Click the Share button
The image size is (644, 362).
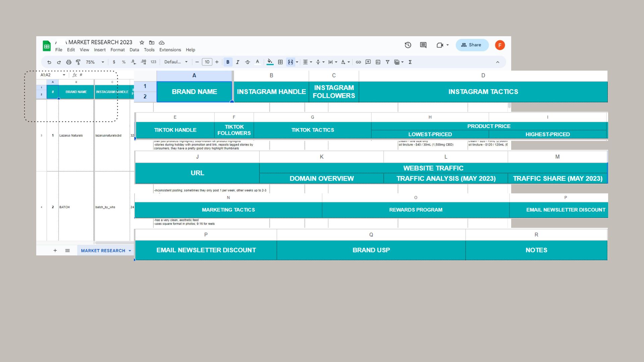[472, 45]
